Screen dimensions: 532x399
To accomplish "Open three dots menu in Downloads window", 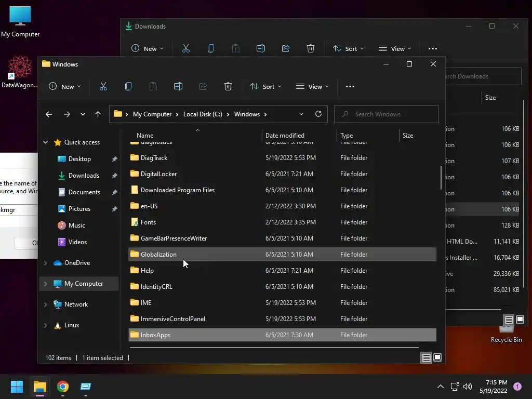I will tap(433, 48).
